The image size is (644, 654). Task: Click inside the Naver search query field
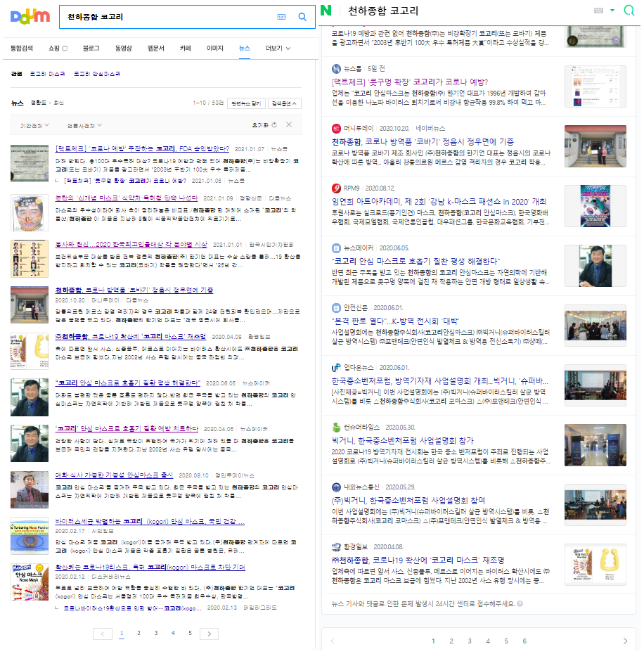click(x=465, y=11)
